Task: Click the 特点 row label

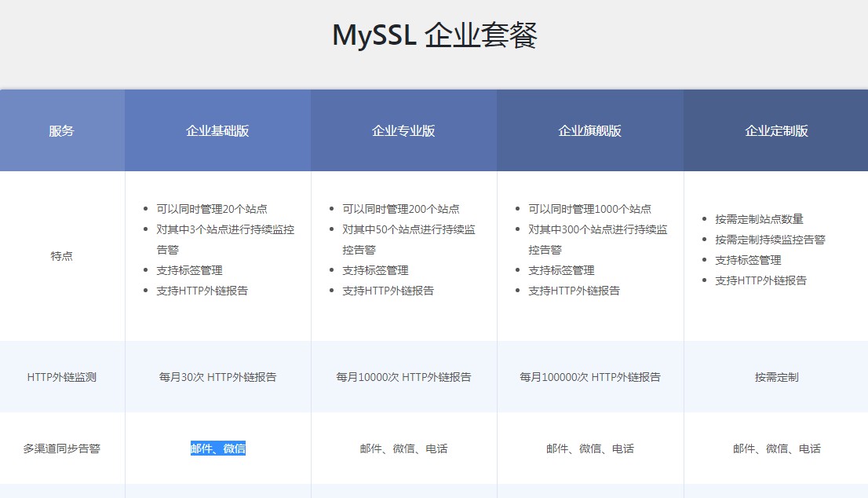Action: coord(61,256)
